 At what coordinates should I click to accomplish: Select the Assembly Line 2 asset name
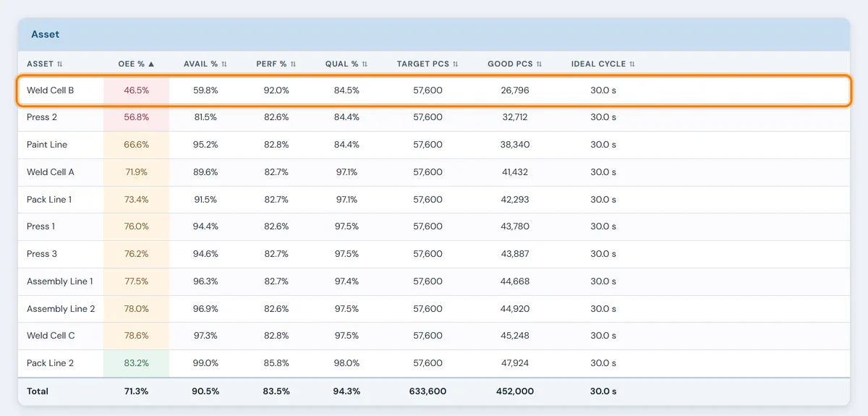(61, 308)
